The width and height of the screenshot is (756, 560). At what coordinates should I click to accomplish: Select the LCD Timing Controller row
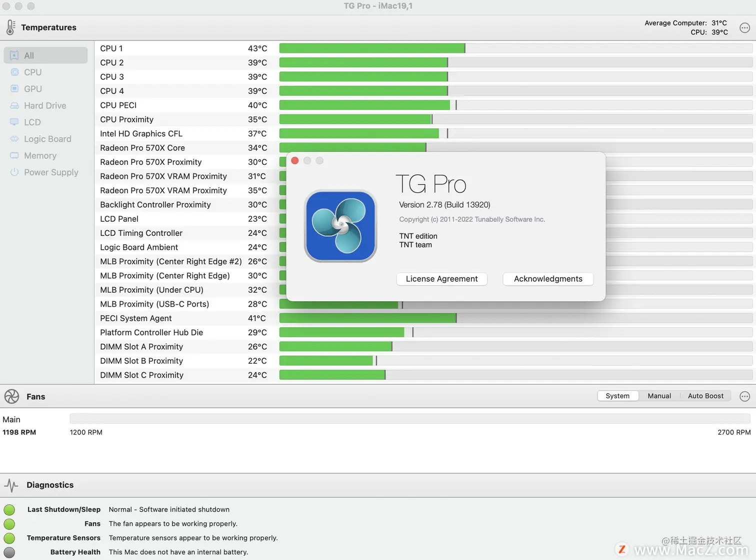tap(190, 233)
